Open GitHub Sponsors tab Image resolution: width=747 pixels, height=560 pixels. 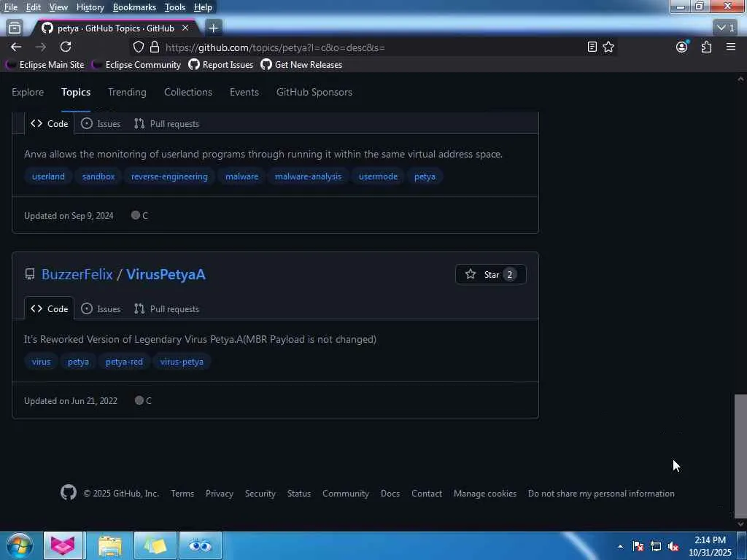(x=314, y=92)
